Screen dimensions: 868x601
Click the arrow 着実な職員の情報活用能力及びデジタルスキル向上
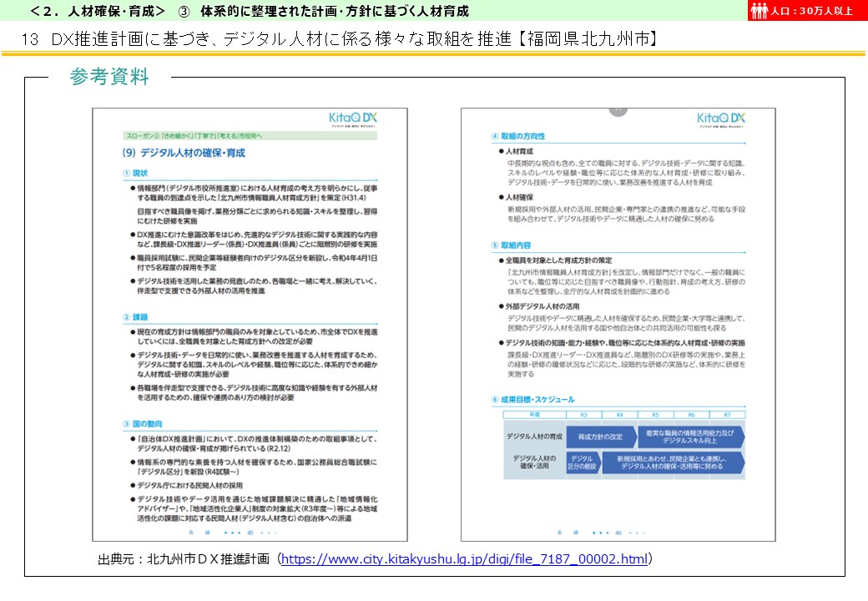tap(690, 437)
